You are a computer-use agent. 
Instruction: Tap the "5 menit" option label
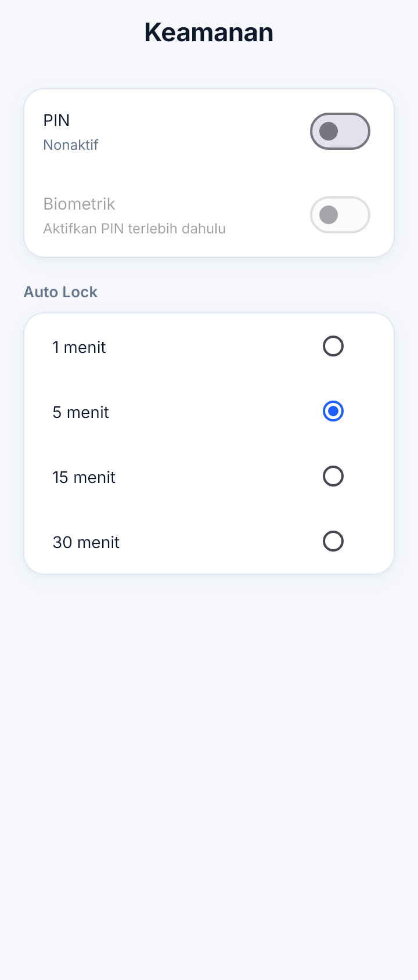[81, 412]
